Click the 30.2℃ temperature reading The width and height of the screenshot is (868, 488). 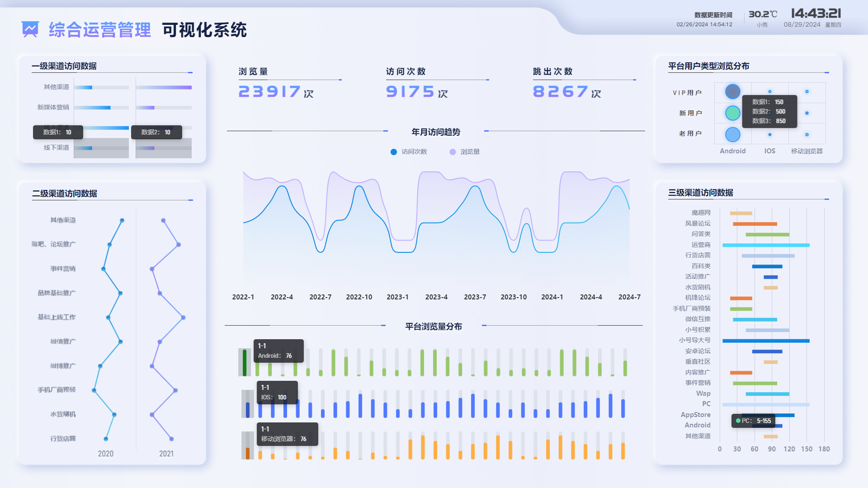click(x=763, y=14)
